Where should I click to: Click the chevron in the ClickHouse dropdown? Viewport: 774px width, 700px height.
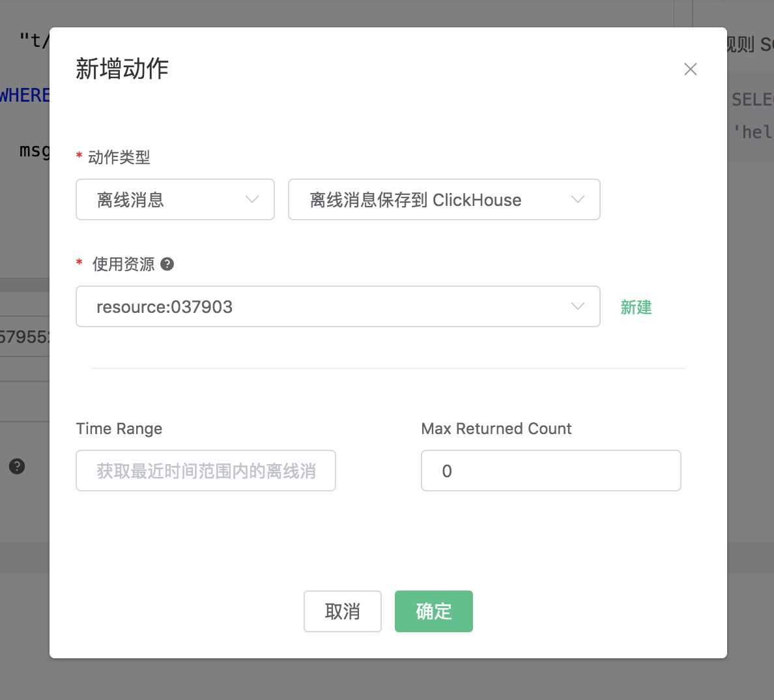[x=578, y=199]
